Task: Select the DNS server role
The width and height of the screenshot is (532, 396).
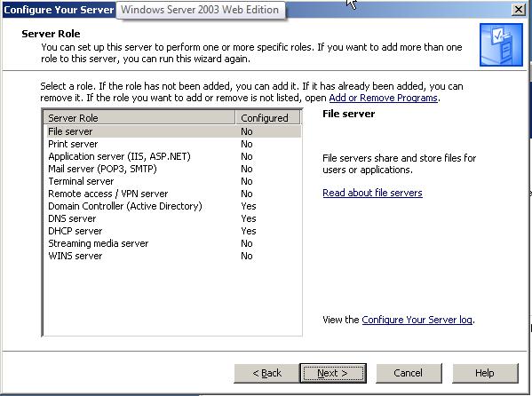Action: [173, 218]
